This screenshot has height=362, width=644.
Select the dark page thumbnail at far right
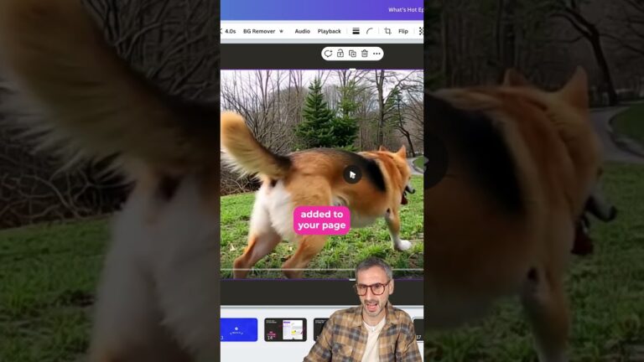(x=418, y=329)
